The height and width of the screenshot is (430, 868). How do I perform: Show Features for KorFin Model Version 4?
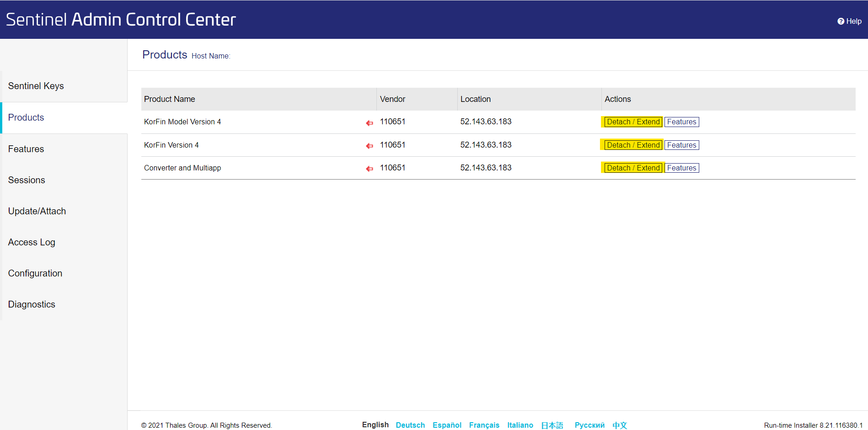click(x=681, y=122)
